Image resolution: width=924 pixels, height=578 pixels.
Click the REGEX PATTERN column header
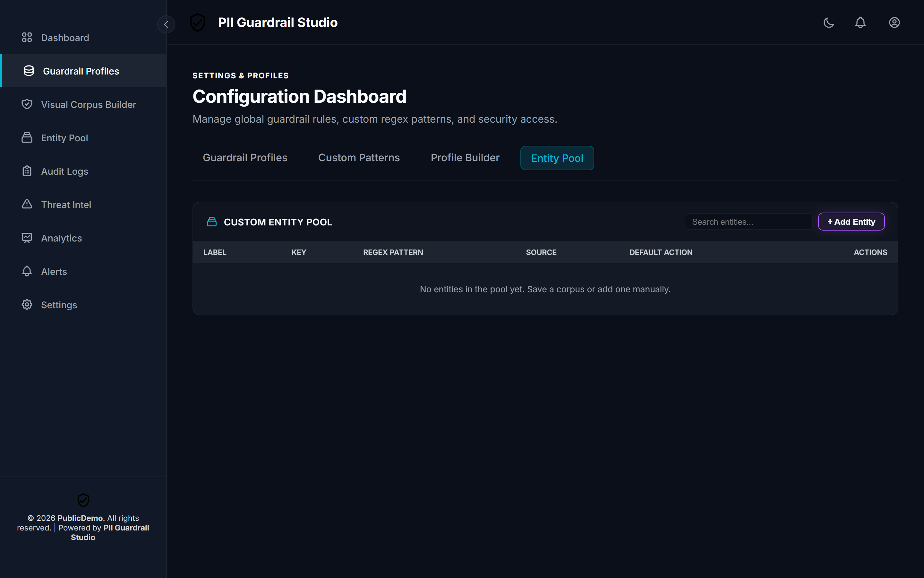pos(393,252)
